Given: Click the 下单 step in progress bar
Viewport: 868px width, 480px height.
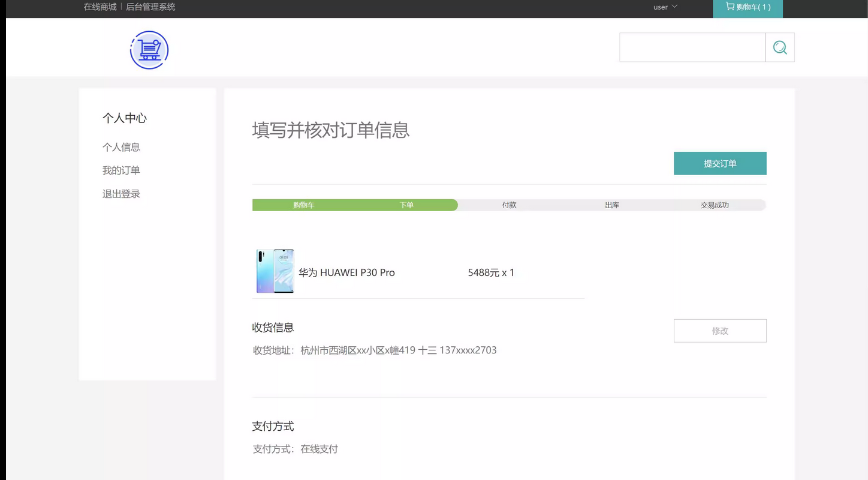Looking at the screenshot, I should pyautogui.click(x=406, y=205).
